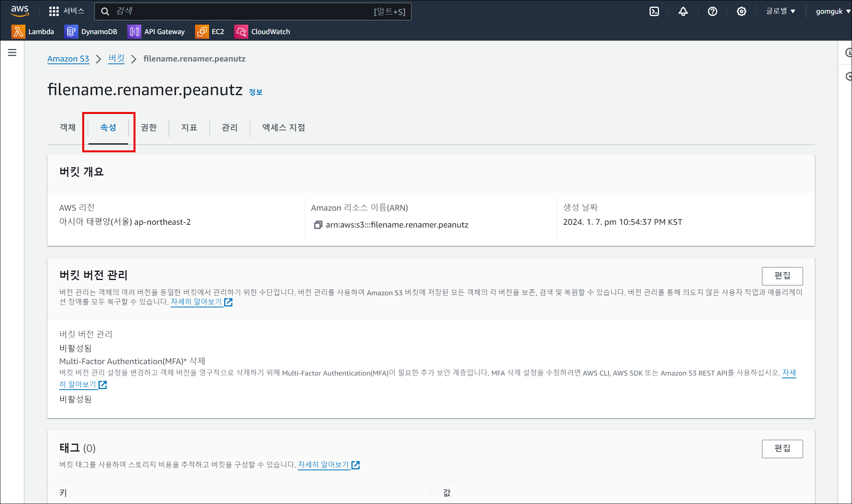Click the Amazon S3 breadcrumb link
The image size is (852, 504).
(68, 59)
